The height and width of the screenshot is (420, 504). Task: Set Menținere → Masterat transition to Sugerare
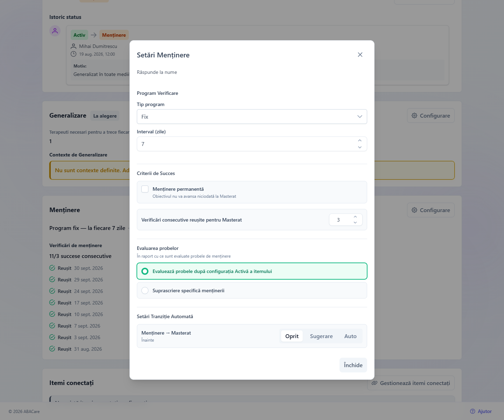coord(321,336)
